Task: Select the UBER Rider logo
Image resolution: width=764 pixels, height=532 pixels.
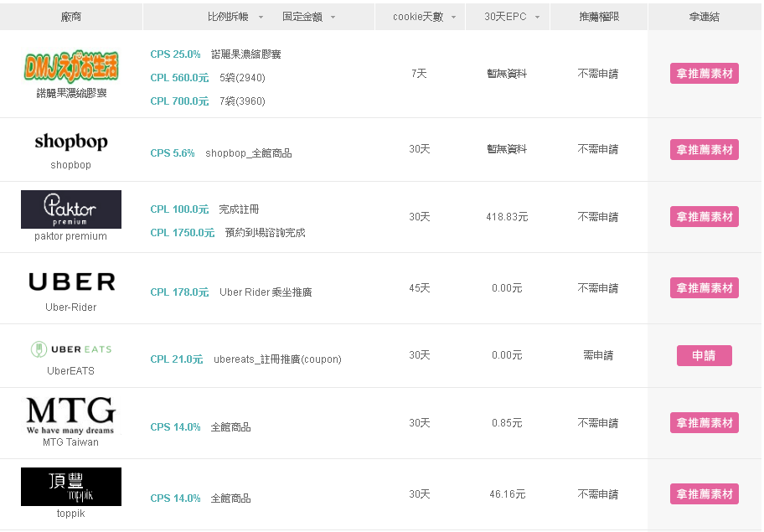Action: [x=71, y=281]
